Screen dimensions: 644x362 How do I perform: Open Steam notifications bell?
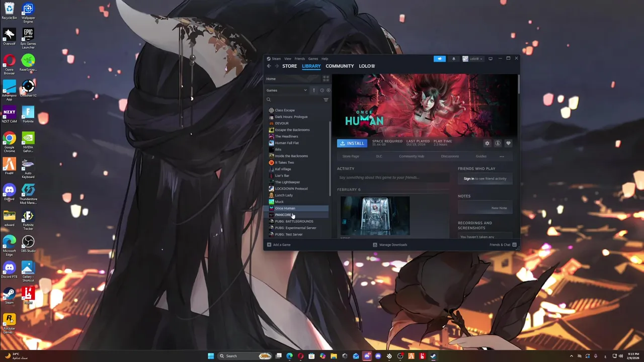[x=453, y=59]
